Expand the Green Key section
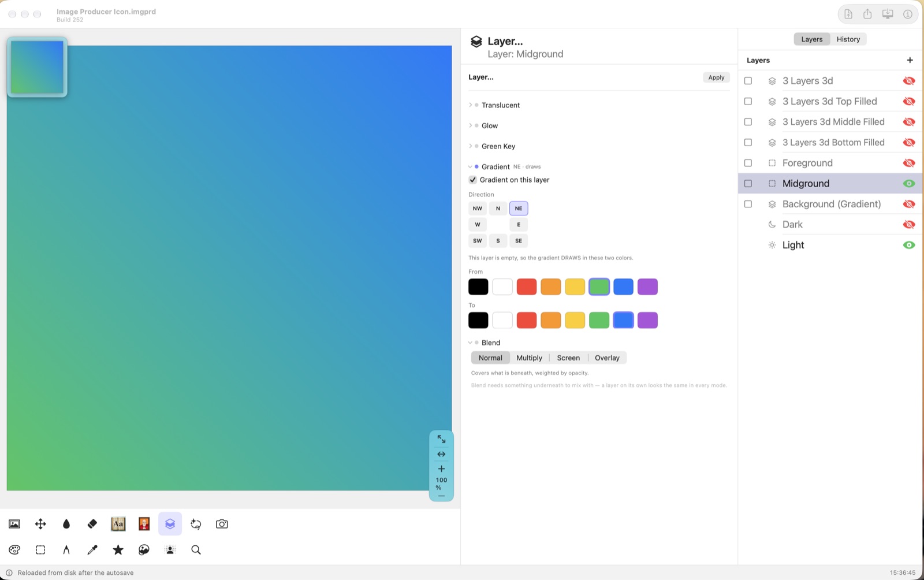 coord(470,146)
